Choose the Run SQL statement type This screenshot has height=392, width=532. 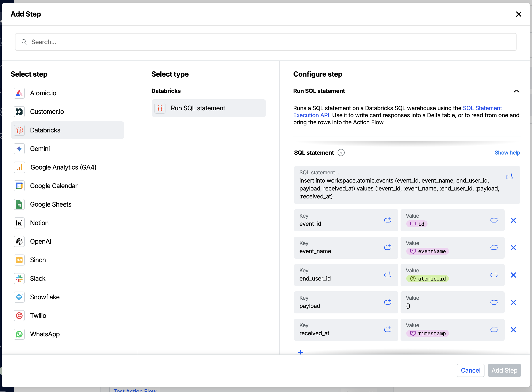click(209, 108)
